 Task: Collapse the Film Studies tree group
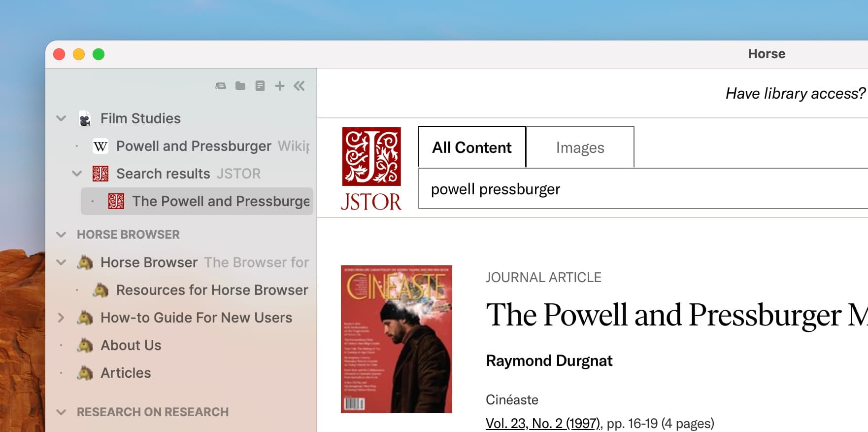61,119
